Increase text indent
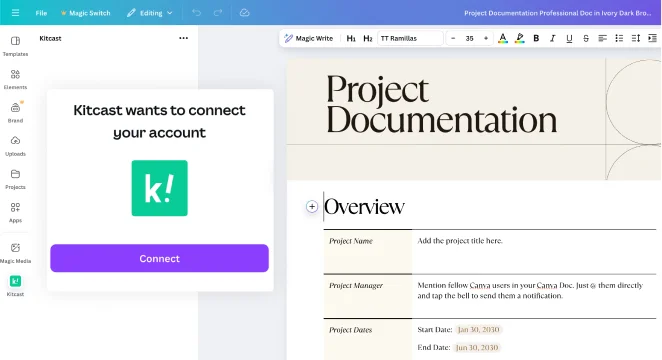 [652, 38]
